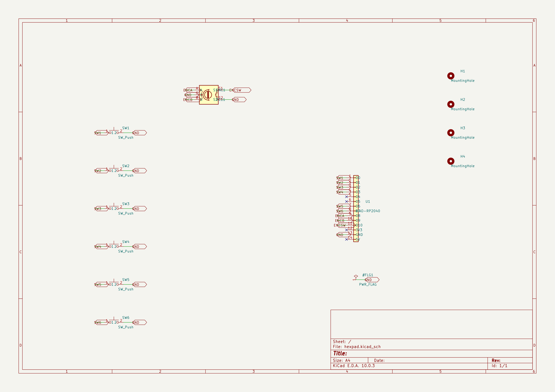Click the H1 reference text
The width and height of the screenshot is (555, 392).
pos(463,71)
